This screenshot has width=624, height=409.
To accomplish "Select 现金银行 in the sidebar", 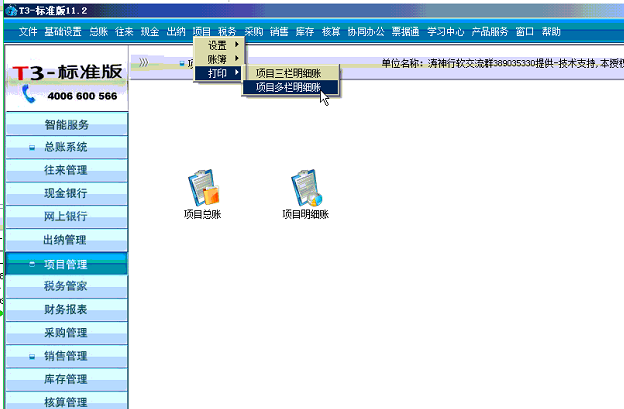I will click(x=66, y=194).
